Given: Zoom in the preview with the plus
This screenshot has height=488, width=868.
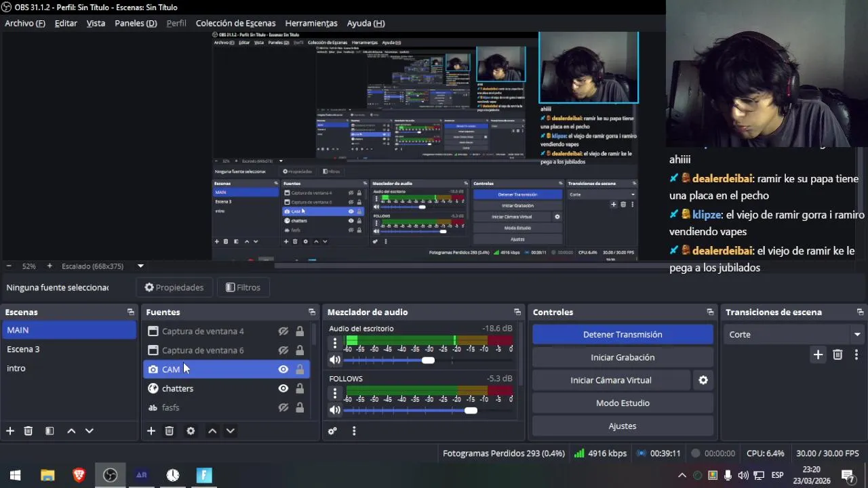Looking at the screenshot, I should 50,266.
